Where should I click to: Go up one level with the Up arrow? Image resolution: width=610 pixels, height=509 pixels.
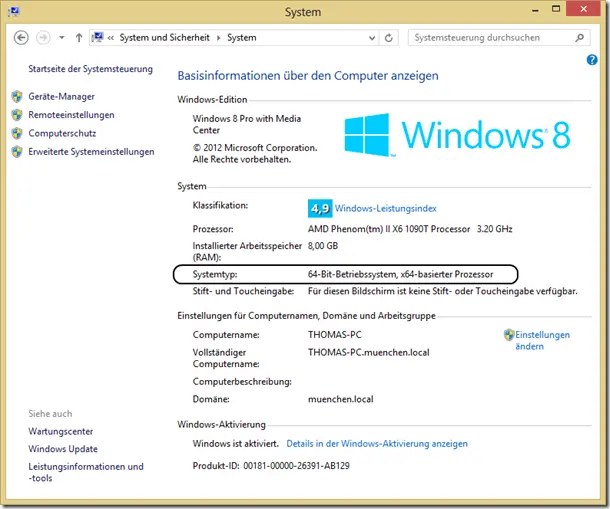[x=79, y=38]
